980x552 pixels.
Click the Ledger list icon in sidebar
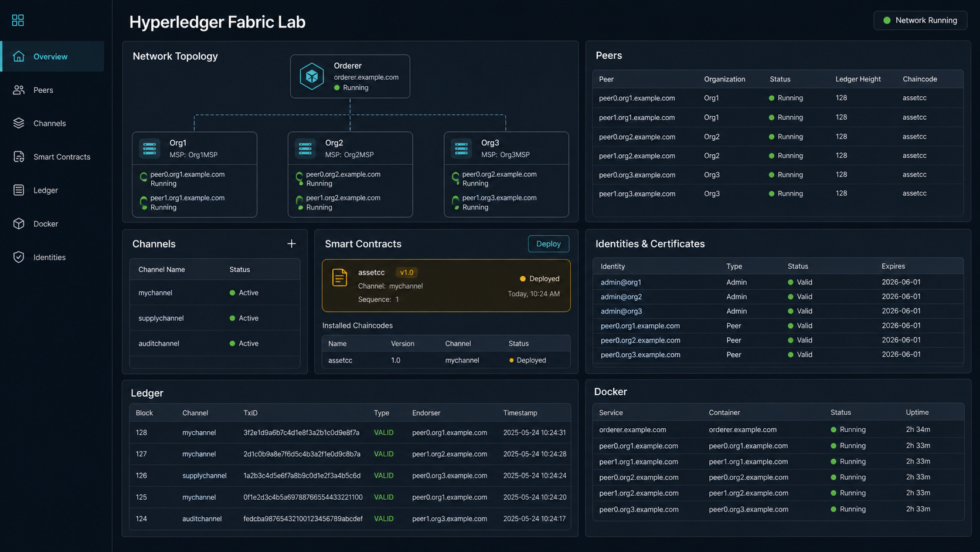(x=19, y=190)
